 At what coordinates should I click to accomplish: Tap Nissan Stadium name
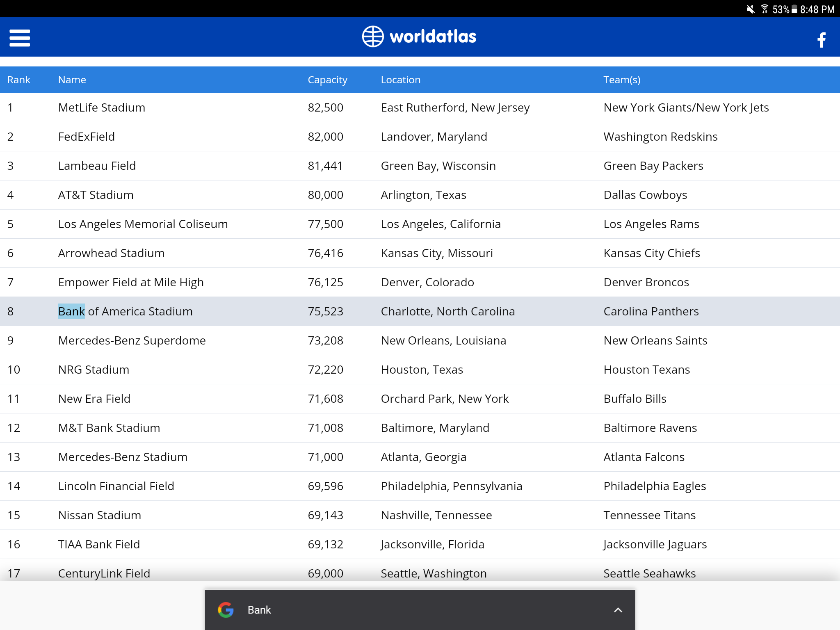[100, 515]
